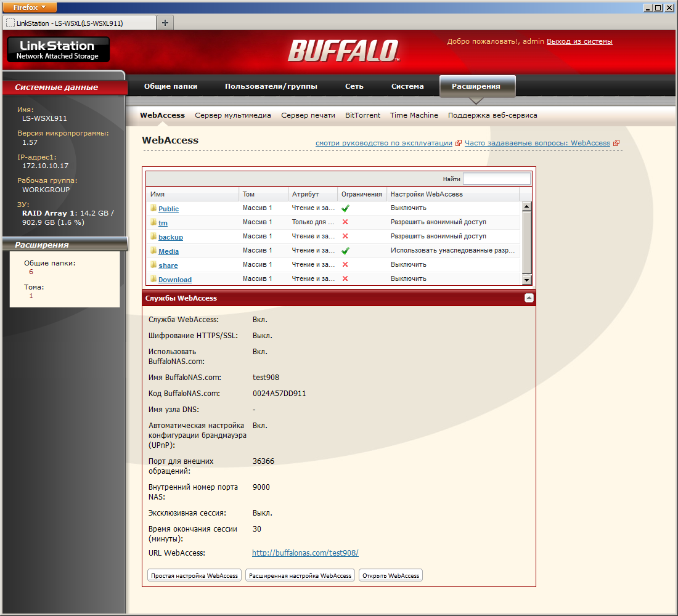
Task: Click the backup folder icon
Action: [153, 237]
